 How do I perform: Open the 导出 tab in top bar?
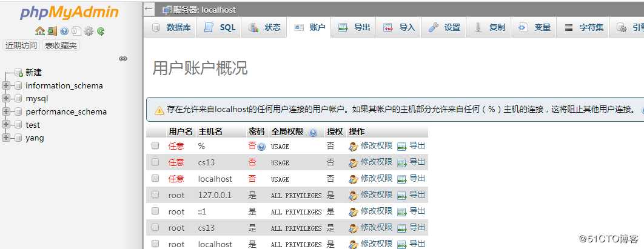point(354,27)
